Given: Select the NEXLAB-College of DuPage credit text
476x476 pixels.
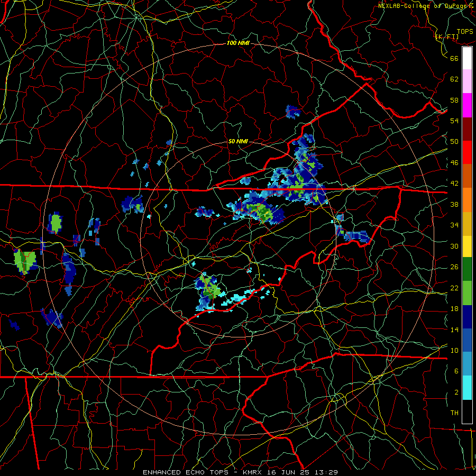Looking at the screenshot, I should tap(427, 5).
